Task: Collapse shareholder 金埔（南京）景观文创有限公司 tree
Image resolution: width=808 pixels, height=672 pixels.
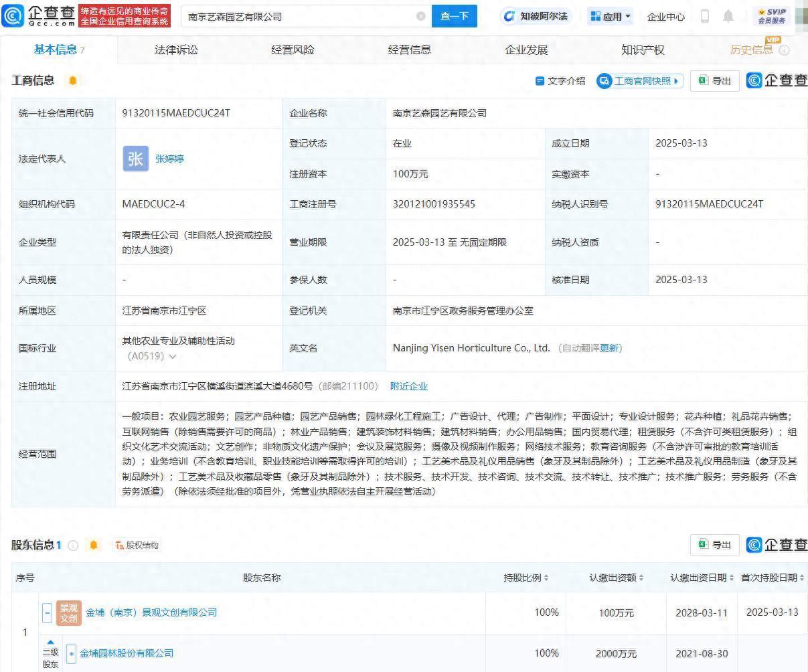Action: (46, 612)
